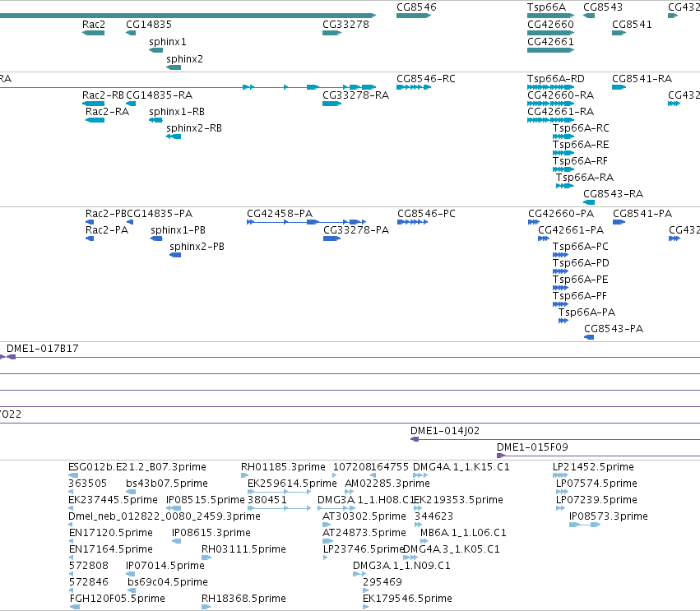Select the Rac2 gene feature
Image resolution: width=700 pixels, height=611 pixels.
(x=93, y=33)
